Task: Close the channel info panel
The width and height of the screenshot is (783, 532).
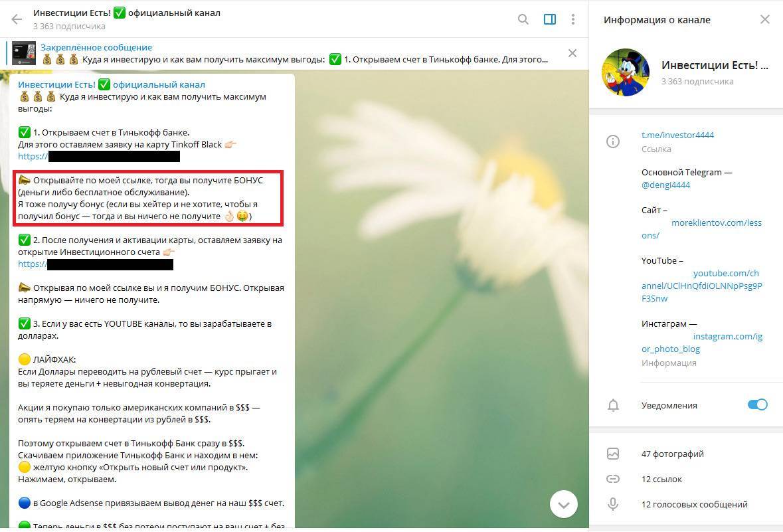Action: tap(765, 19)
